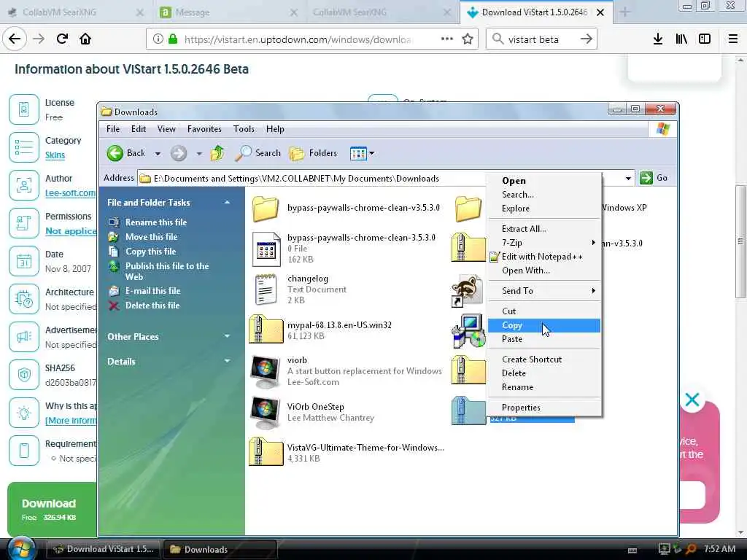Select Extract All... in the context menu
This screenshot has width=747, height=560.
tap(544, 229)
